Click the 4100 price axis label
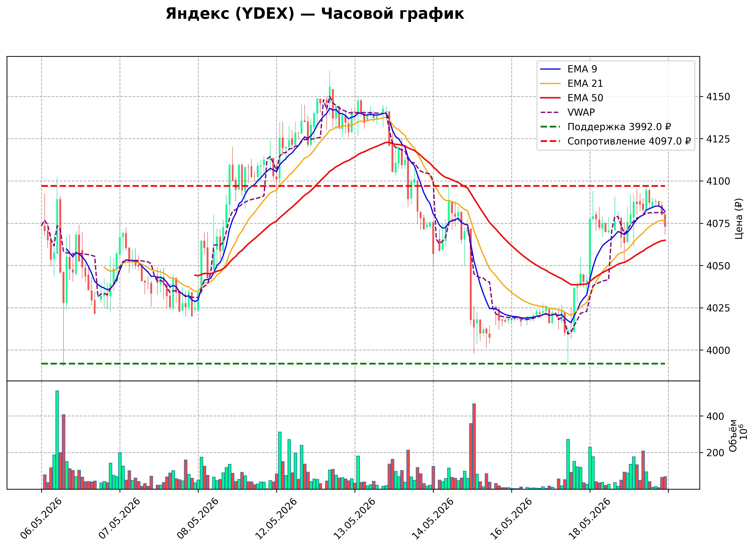The image size is (756, 548). (x=718, y=181)
